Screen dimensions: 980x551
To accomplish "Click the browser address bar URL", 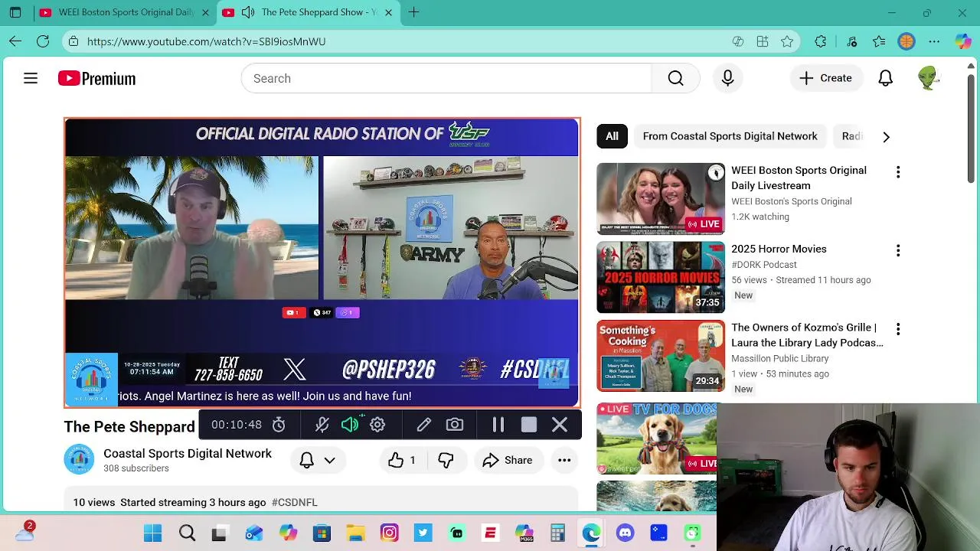I will coord(206,41).
